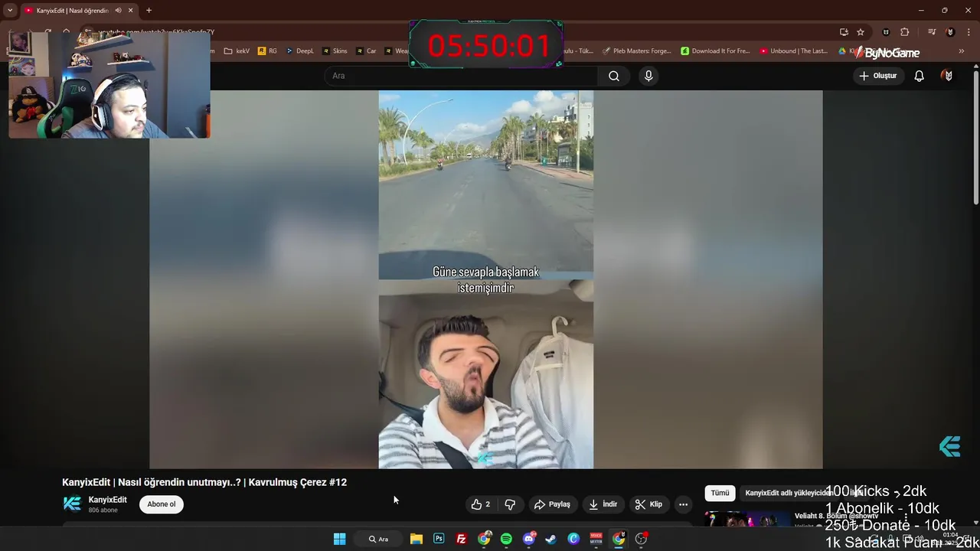Open the active Chrome window in taskbar

pos(619,539)
